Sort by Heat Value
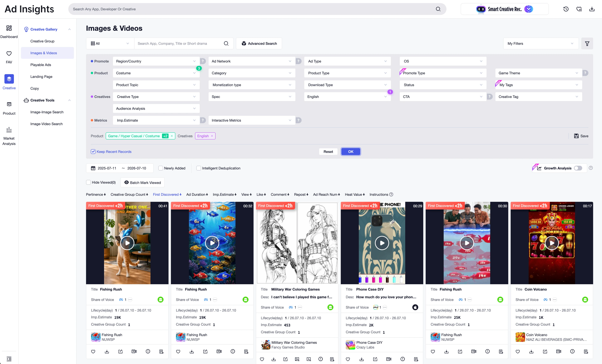 click(355, 195)
